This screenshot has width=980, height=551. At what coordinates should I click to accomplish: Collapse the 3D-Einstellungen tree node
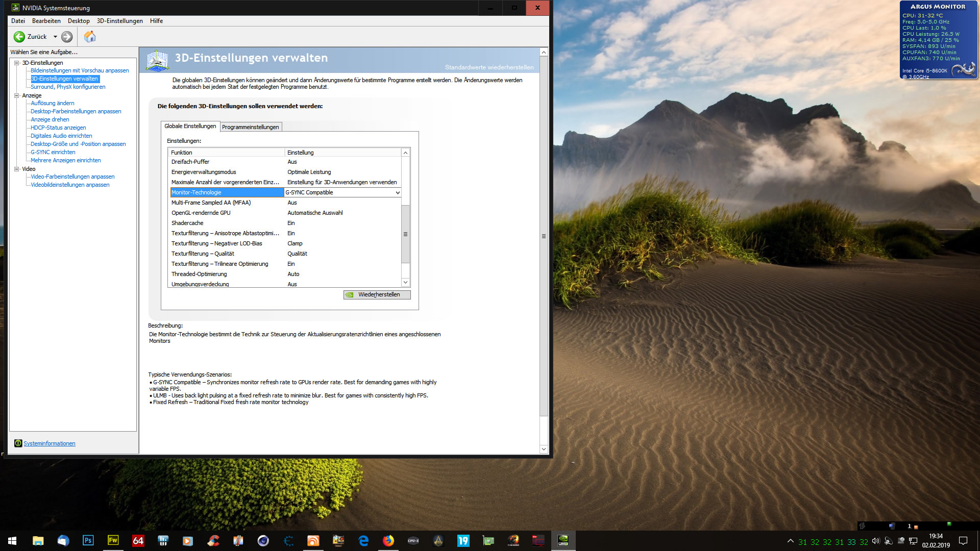[x=16, y=63]
